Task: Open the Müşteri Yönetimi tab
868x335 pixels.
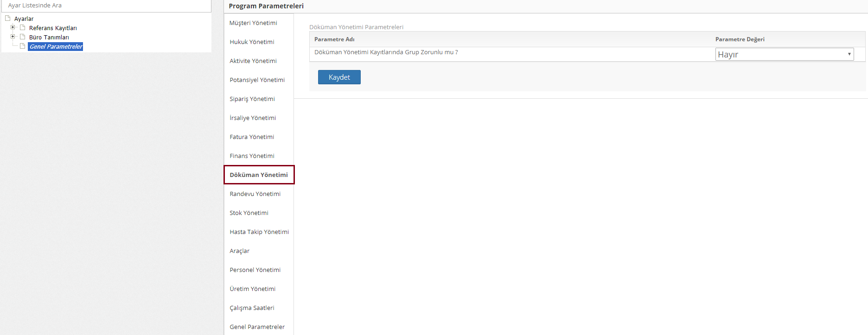Action: pyautogui.click(x=253, y=23)
